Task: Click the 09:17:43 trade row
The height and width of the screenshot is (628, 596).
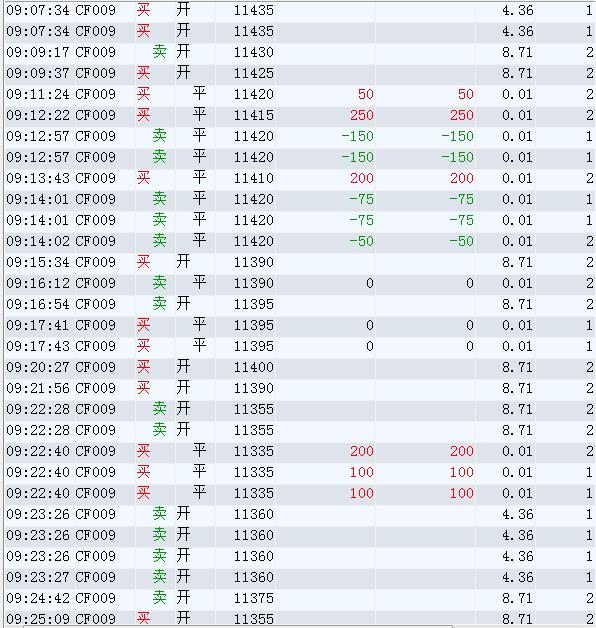Action: pyautogui.click(x=300, y=346)
